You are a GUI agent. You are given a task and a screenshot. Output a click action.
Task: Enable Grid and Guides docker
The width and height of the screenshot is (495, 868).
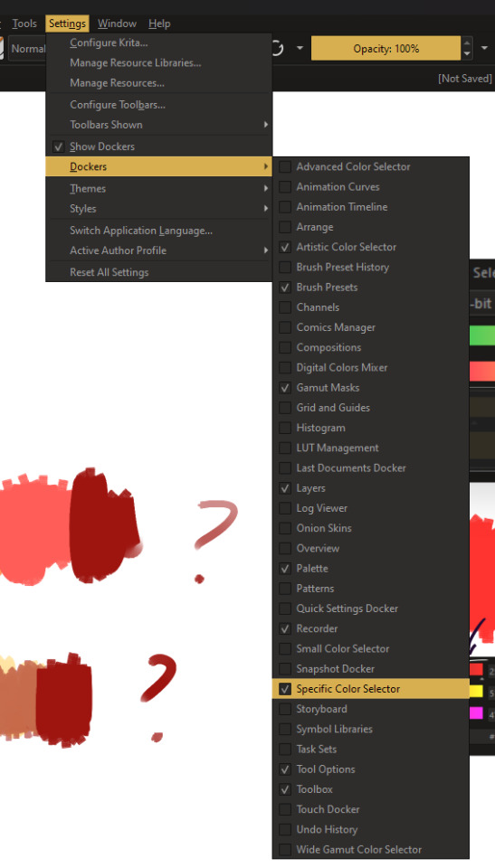coord(370,408)
